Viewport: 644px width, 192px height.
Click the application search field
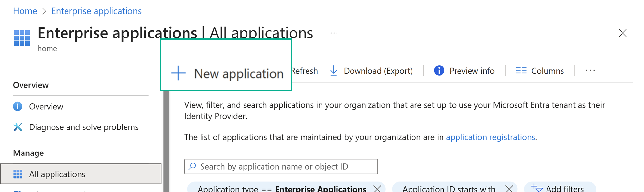281,167
